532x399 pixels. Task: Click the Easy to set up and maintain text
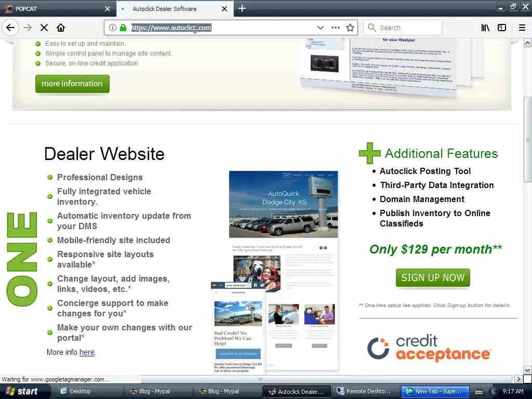tap(85, 44)
